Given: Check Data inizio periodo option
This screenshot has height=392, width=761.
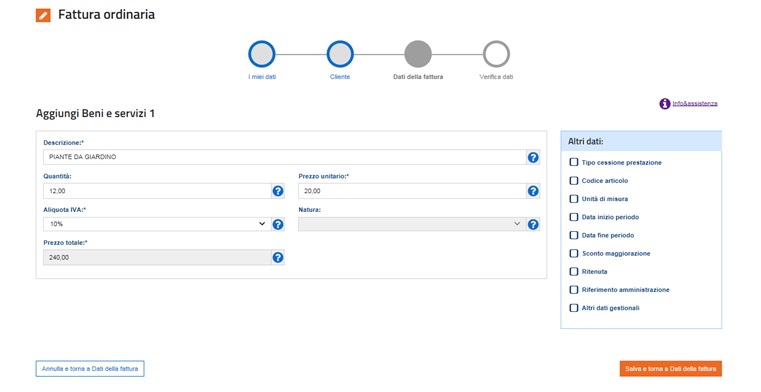Looking at the screenshot, I should 574,217.
